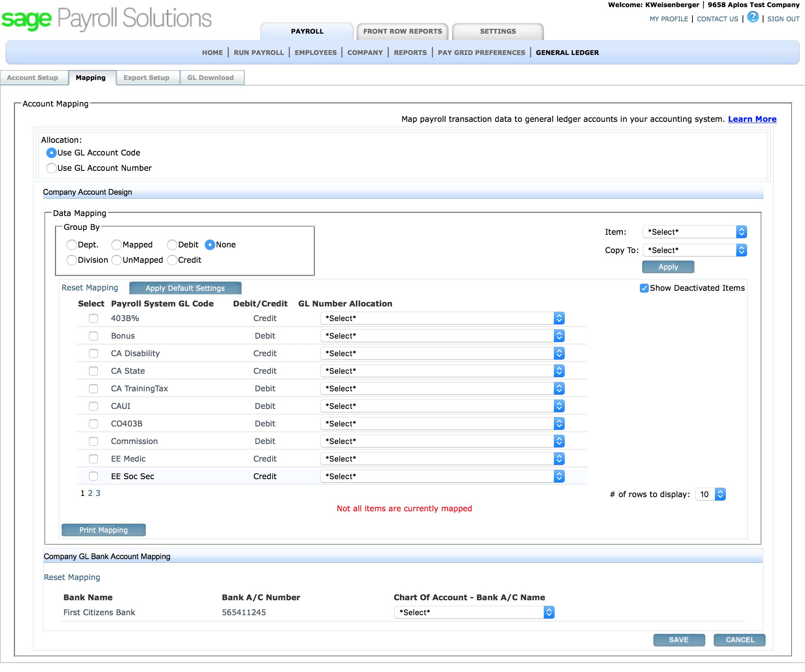The height and width of the screenshot is (672, 805).
Task: Go to COMPANY in navigation bar
Action: [365, 53]
